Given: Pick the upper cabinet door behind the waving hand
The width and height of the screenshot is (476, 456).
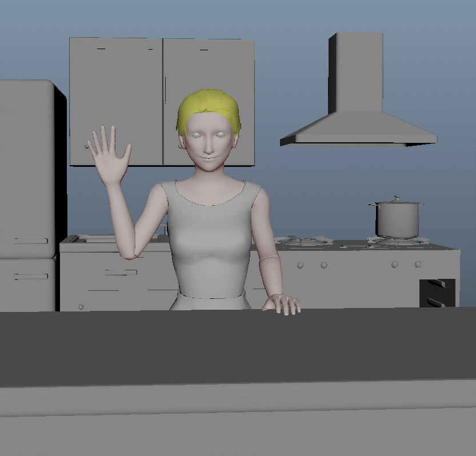Looking at the screenshot, I should [x=116, y=102].
